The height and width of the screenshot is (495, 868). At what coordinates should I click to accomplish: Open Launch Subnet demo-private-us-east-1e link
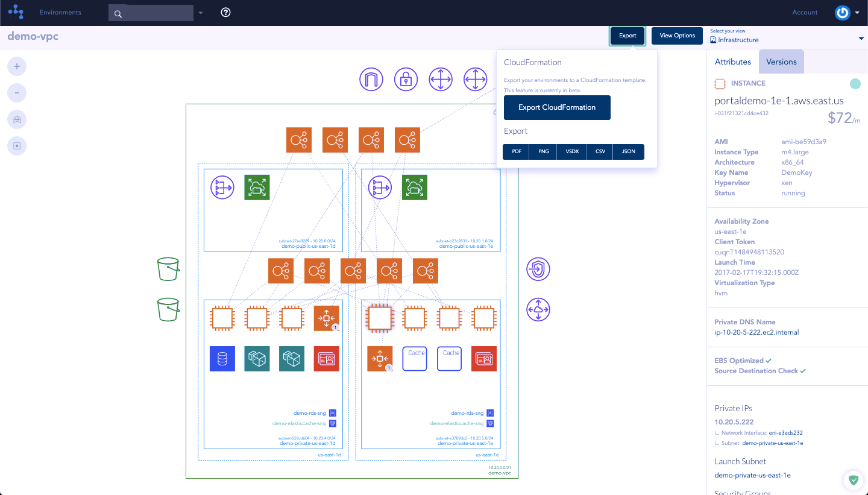(x=752, y=475)
